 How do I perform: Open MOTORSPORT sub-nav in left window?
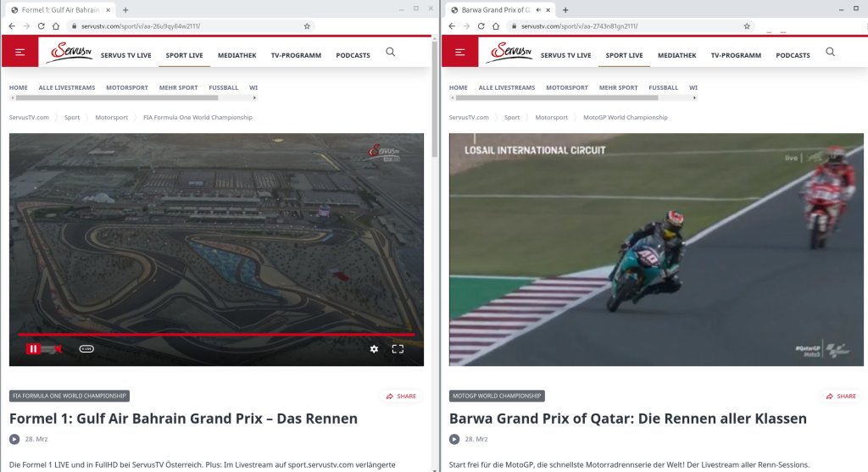tap(127, 87)
